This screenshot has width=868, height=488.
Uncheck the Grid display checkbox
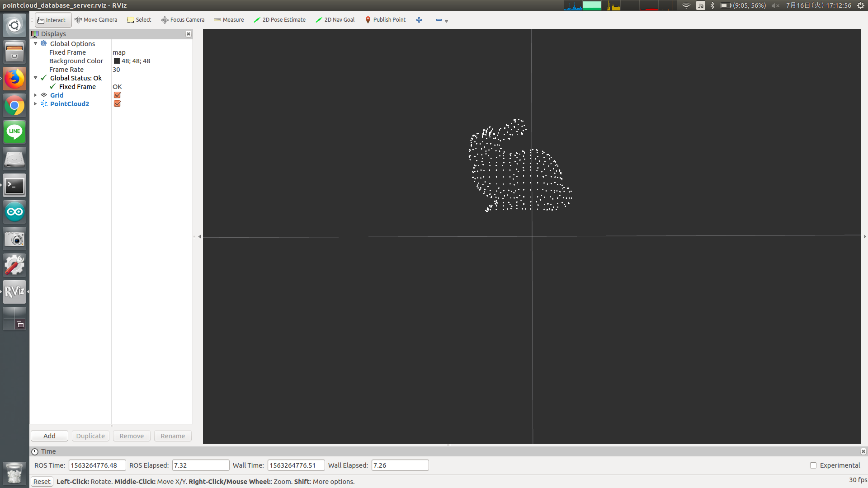click(117, 95)
